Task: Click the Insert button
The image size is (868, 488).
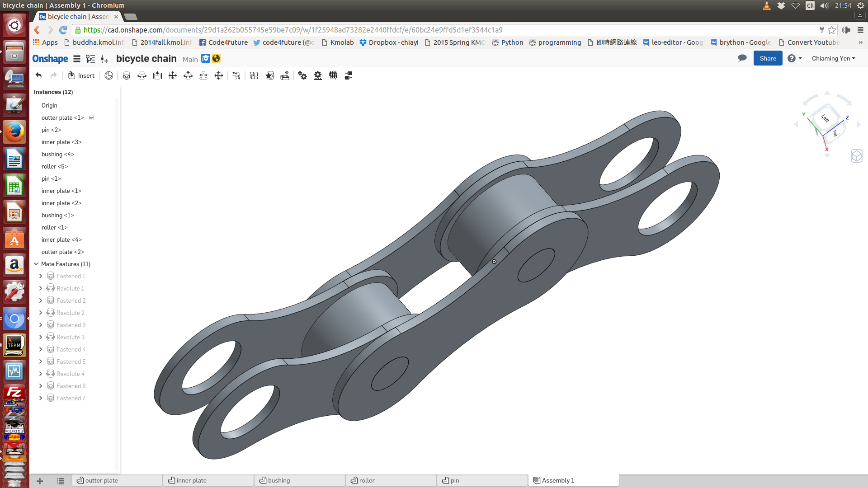Action: click(81, 75)
